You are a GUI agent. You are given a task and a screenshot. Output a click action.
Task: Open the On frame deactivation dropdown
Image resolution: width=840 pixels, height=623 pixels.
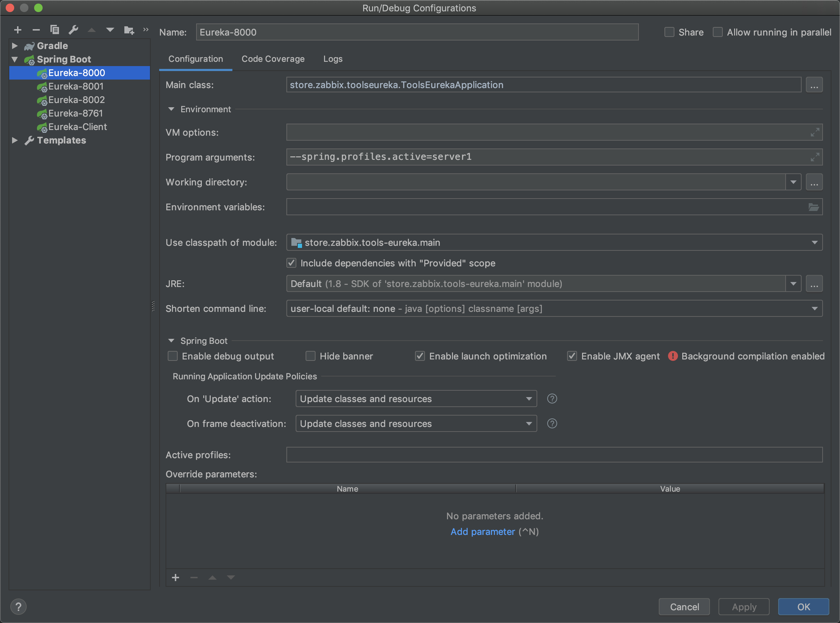(529, 423)
